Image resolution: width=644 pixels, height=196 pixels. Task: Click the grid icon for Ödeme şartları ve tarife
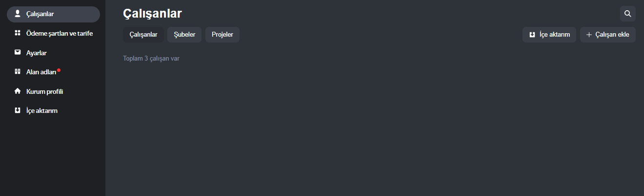tap(18, 33)
